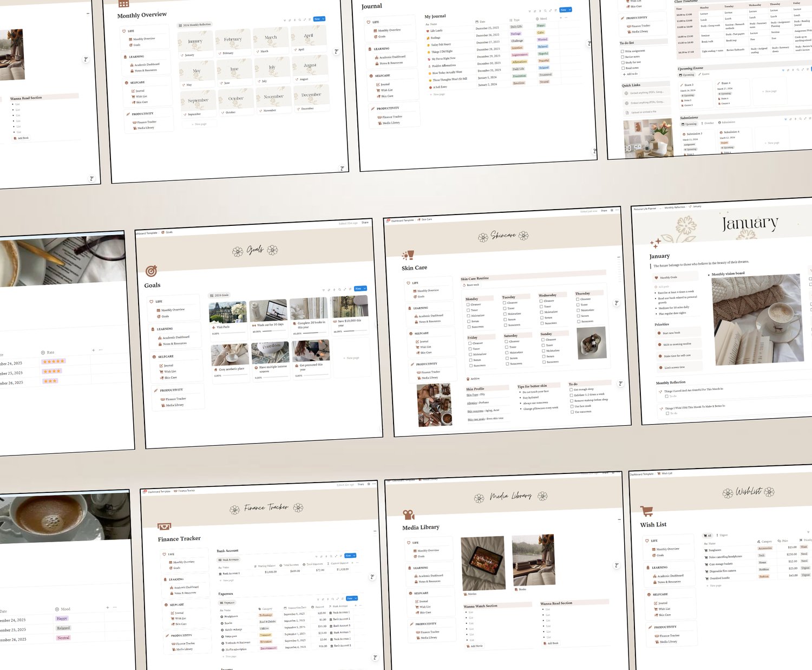The image size is (812, 670).
Task: Click the 'Work out for 30 days' progress bar
Action: tap(274, 331)
